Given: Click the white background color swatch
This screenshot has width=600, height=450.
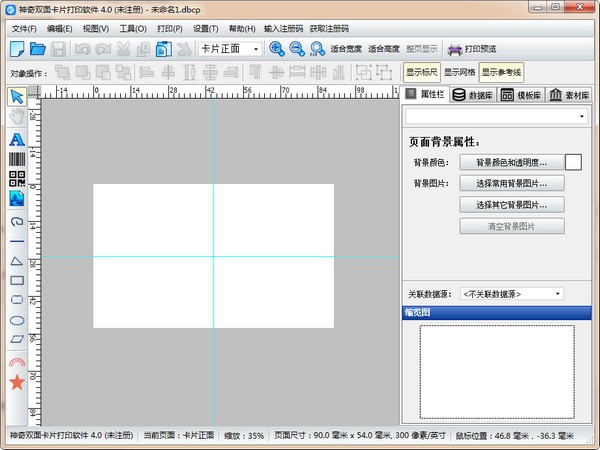Looking at the screenshot, I should tap(574, 162).
